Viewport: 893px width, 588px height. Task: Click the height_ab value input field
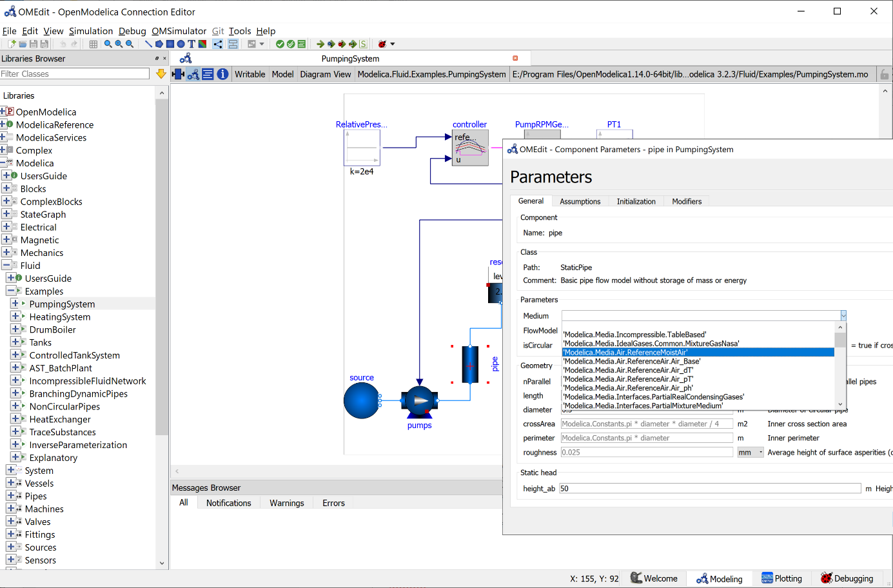[709, 489]
